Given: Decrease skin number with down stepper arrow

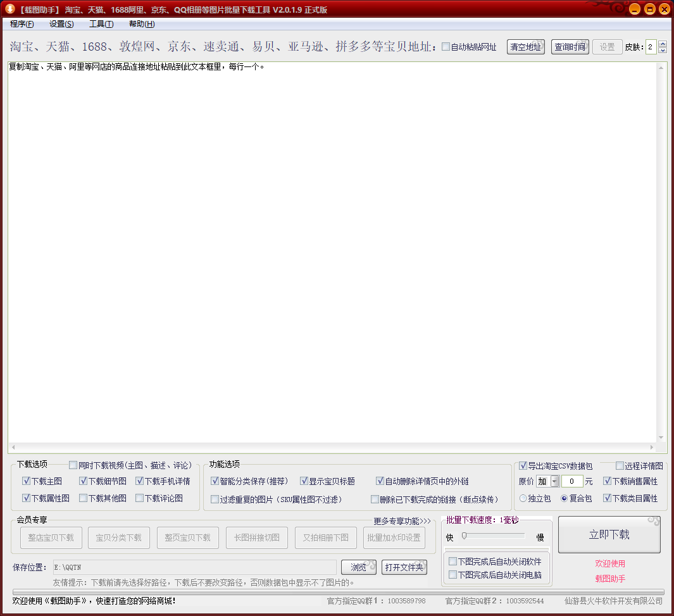Looking at the screenshot, I should [x=663, y=50].
